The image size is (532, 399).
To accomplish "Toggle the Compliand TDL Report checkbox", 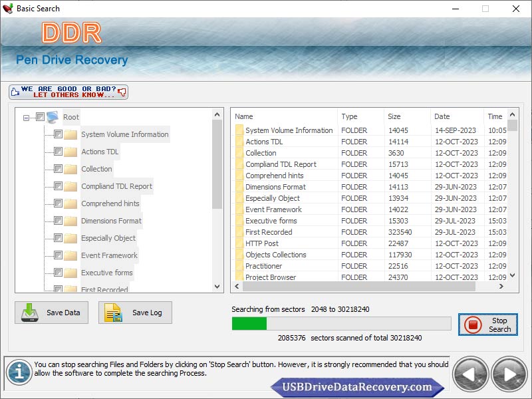I will pos(58,186).
